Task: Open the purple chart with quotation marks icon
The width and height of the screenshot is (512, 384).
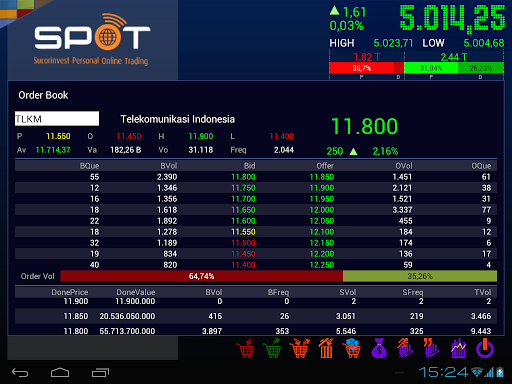Action: [432, 348]
